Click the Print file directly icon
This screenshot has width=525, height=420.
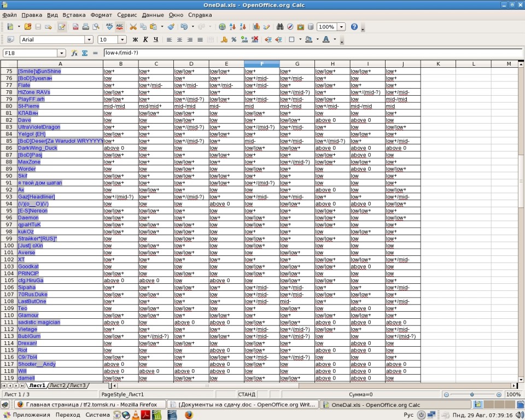click(86, 27)
